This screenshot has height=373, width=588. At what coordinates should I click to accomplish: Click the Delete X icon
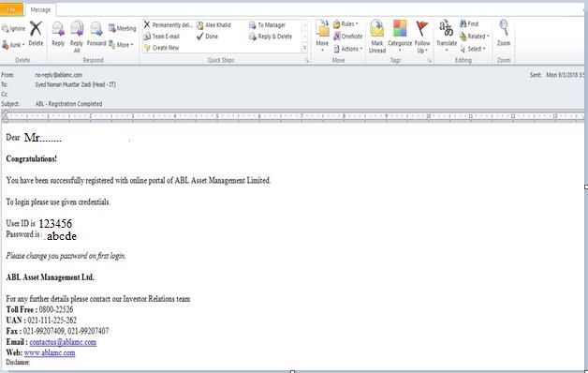pyautogui.click(x=36, y=29)
